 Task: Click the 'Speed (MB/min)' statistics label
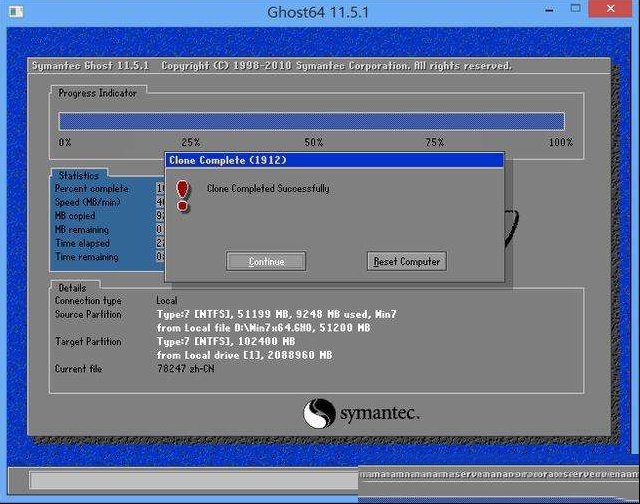tap(87, 202)
